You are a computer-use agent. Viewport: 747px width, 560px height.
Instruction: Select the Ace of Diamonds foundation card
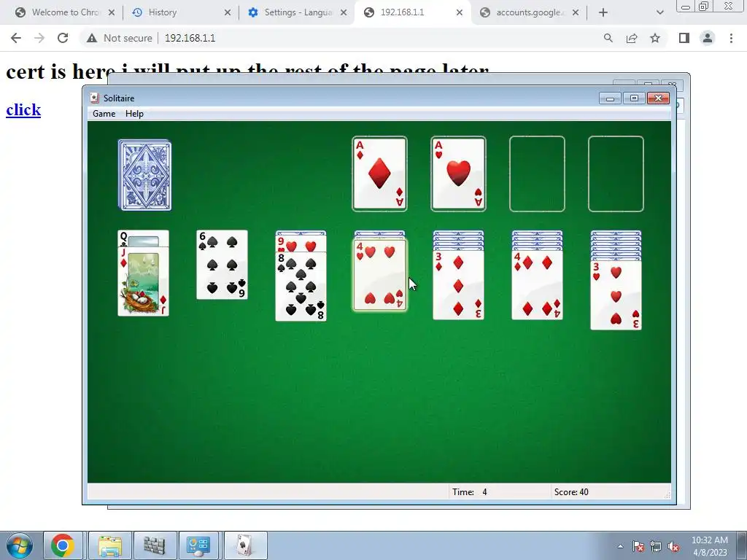point(379,174)
